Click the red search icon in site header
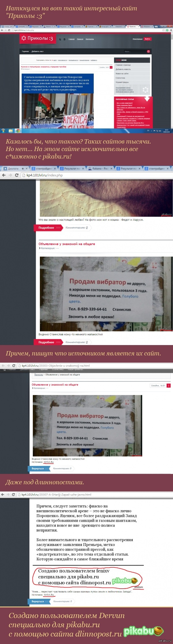Viewport: 173px width, 644px height. tap(148, 51)
